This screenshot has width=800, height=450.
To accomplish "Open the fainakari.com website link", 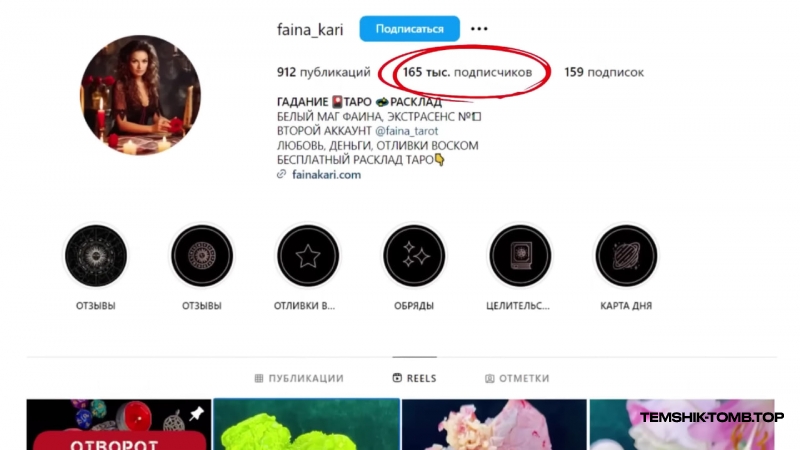I will click(326, 174).
